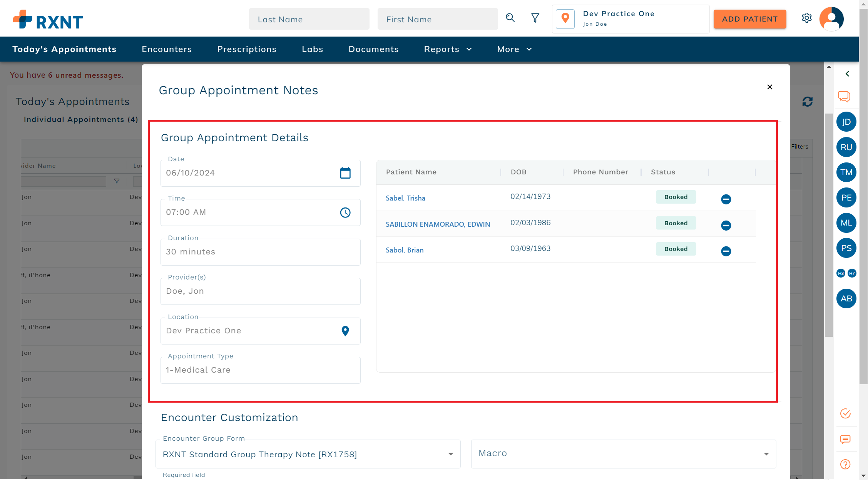Screen dimensions: 868x480
Task: Click the Provider(s) field
Action: click(x=260, y=291)
